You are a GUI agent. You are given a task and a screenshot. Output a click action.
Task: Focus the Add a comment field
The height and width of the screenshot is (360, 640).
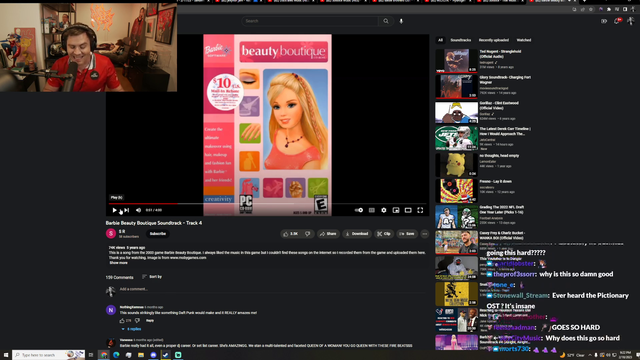coord(271,289)
